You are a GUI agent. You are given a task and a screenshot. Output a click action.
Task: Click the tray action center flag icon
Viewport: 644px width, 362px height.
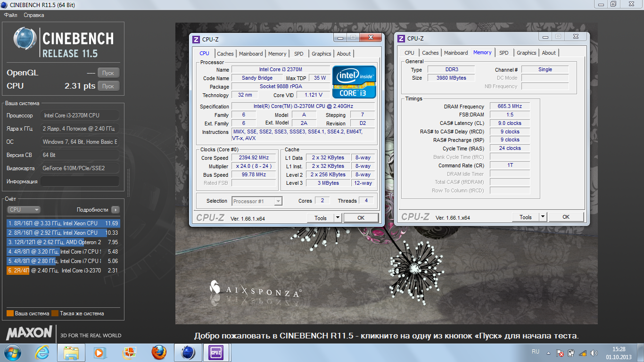(560, 353)
